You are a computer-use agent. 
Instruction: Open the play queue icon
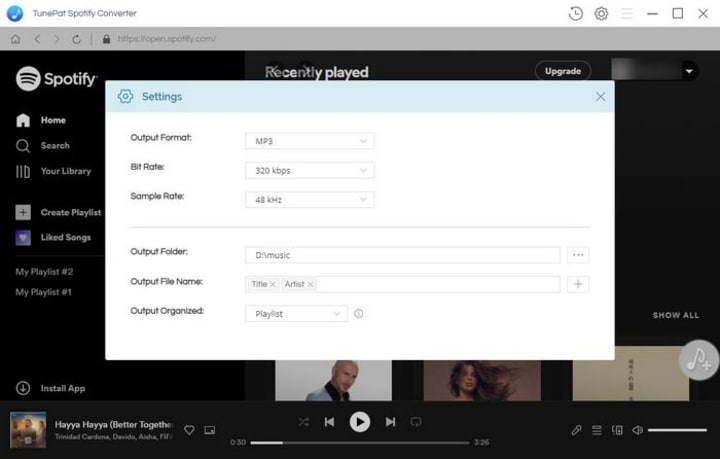point(596,430)
